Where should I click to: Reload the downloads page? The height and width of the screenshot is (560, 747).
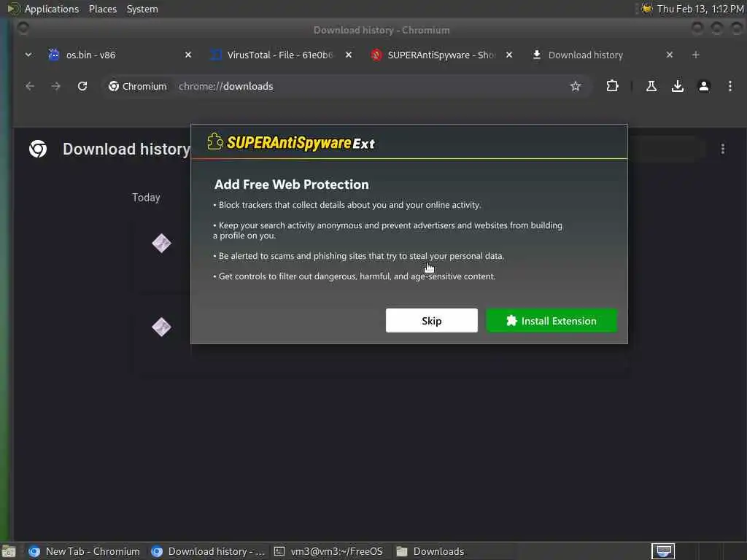tap(82, 86)
